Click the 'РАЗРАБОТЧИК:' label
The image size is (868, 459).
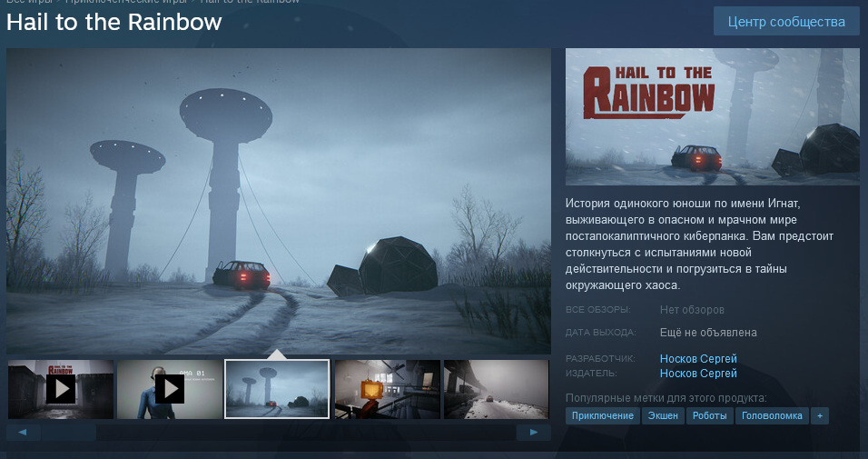click(x=601, y=359)
